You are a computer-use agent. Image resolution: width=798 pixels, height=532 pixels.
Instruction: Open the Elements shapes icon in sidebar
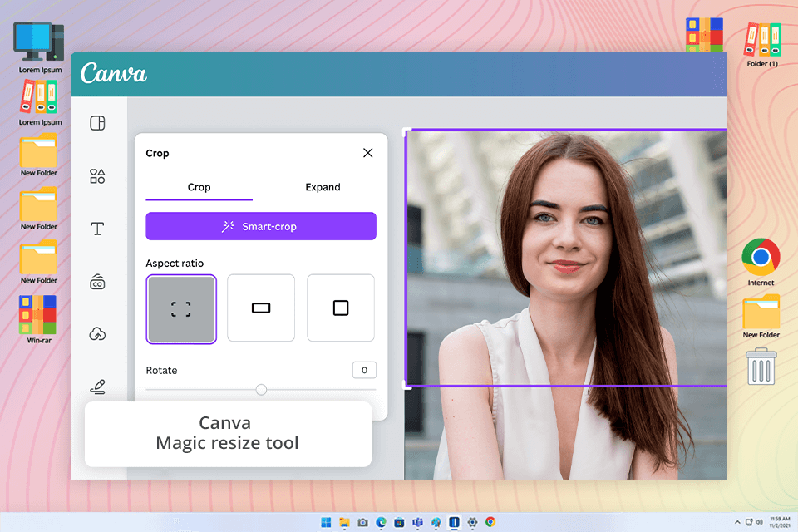click(97, 176)
